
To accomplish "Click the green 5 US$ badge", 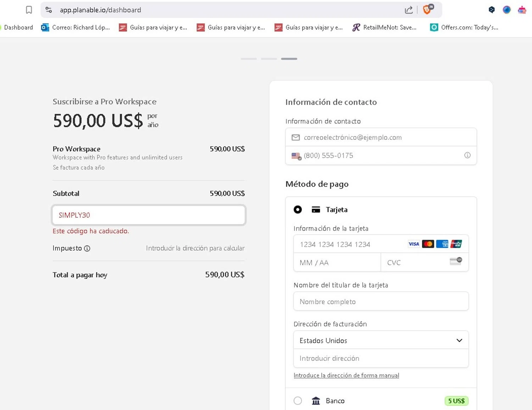I will tap(457, 401).
